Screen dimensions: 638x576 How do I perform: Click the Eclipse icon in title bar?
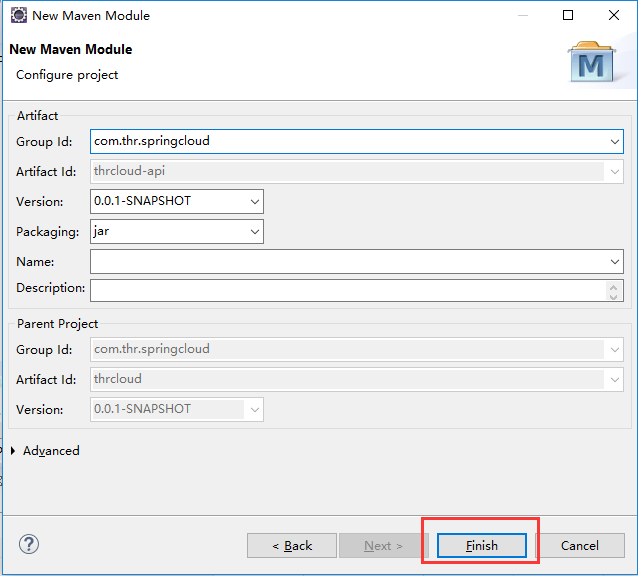coord(19,15)
